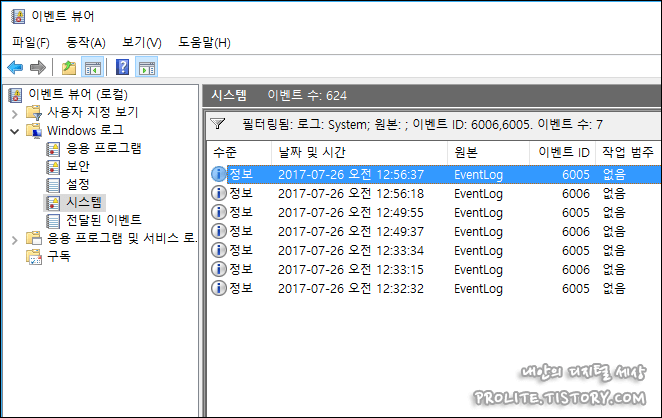Expand 응용 프로그램 및 서비스 로그 node

click(x=15, y=240)
